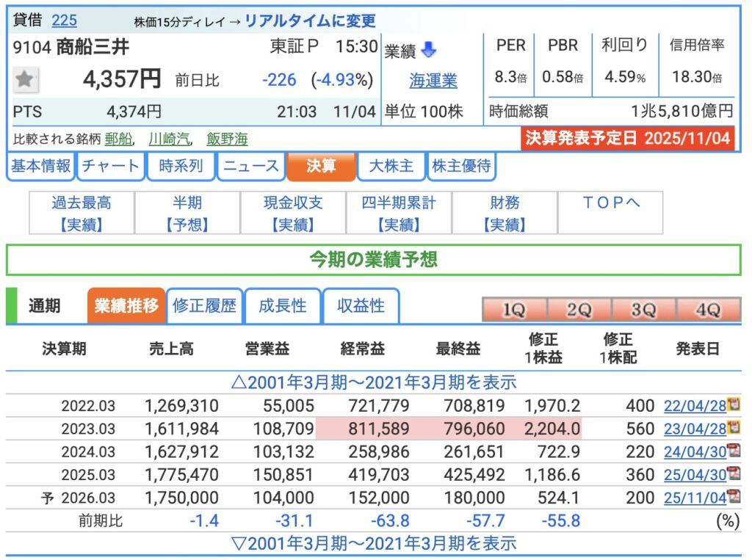The width and height of the screenshot is (752, 560).
Task: Select the 3Q quarter button
Action: pos(643,310)
